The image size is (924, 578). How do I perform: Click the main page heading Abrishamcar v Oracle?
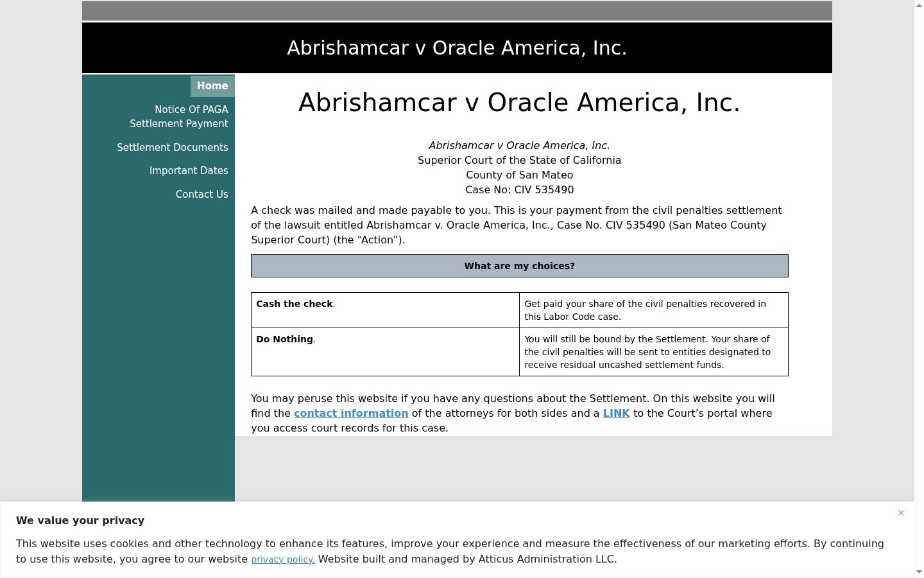click(519, 103)
